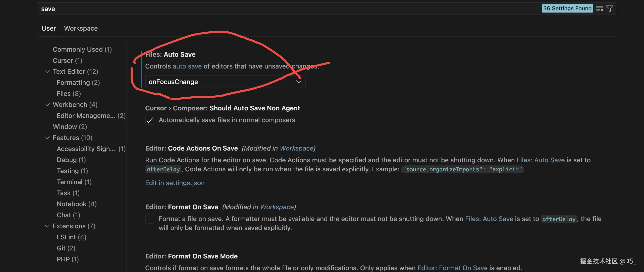Select the User settings tab
Viewport: 644px width, 272px height.
pos(49,28)
